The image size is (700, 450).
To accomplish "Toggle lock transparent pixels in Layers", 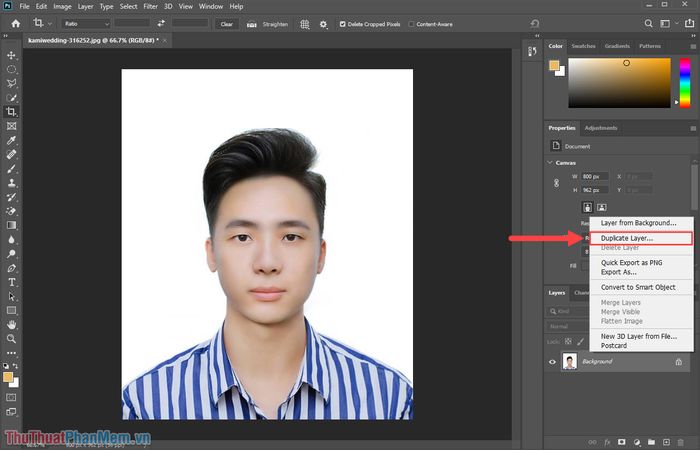I will (x=568, y=342).
